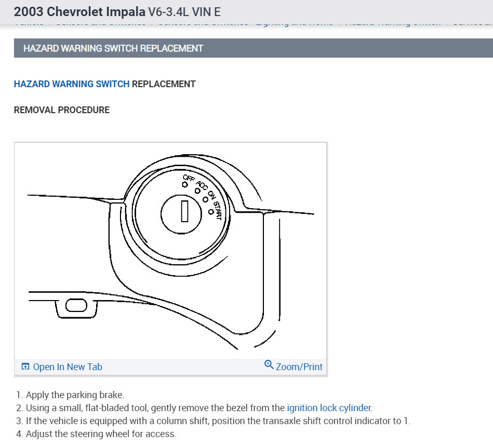The image size is (493, 448).
Task: Select step 3 about transaxle shift control indicator
Action: (x=218, y=420)
